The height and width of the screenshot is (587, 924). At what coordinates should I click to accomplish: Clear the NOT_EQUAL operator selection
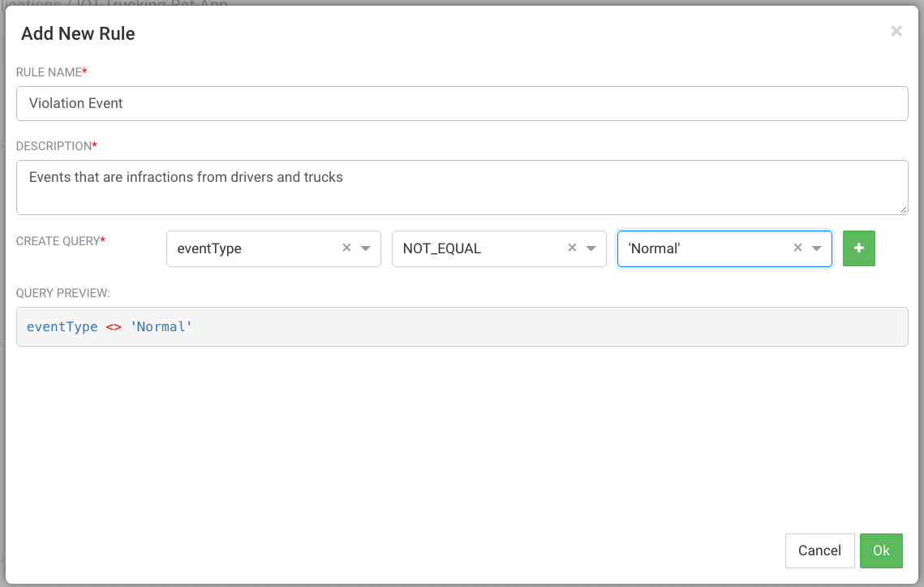[572, 248]
